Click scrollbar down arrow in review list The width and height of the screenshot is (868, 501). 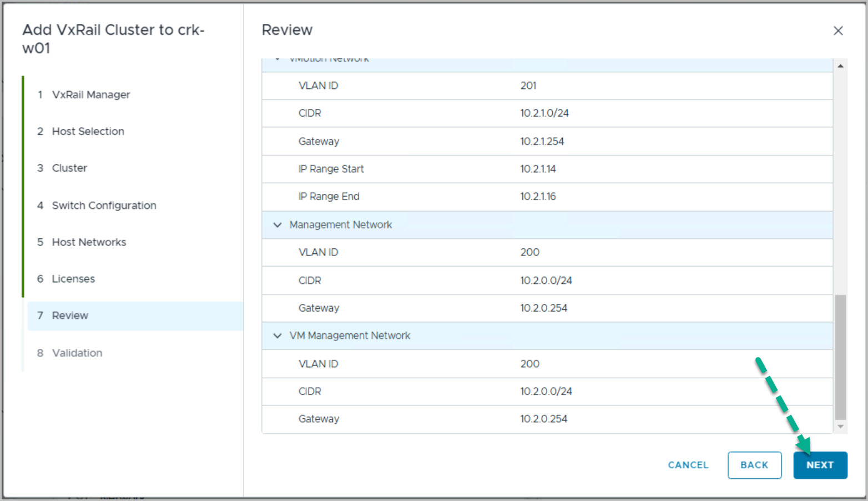[x=840, y=427]
